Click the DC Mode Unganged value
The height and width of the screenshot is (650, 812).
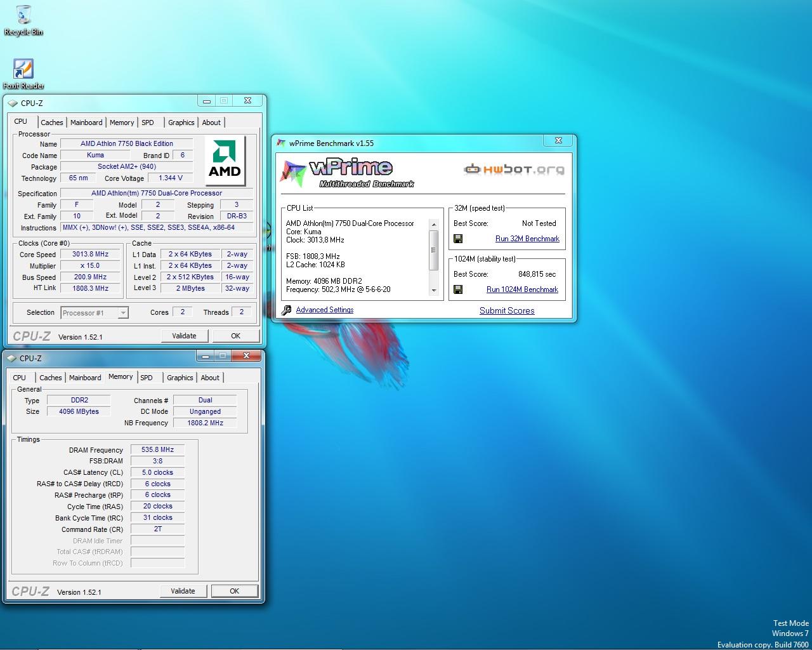tap(205, 411)
